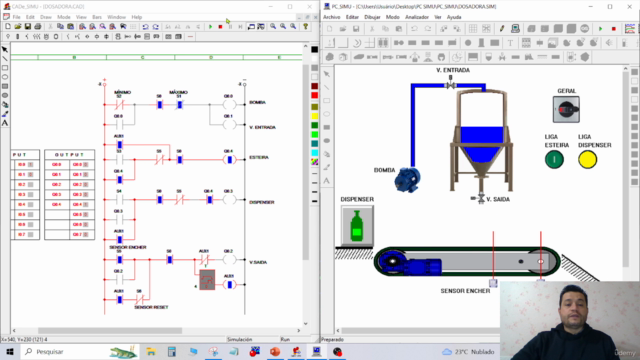Click the grid icon in PC_SIMU toolbar

click(473, 29)
